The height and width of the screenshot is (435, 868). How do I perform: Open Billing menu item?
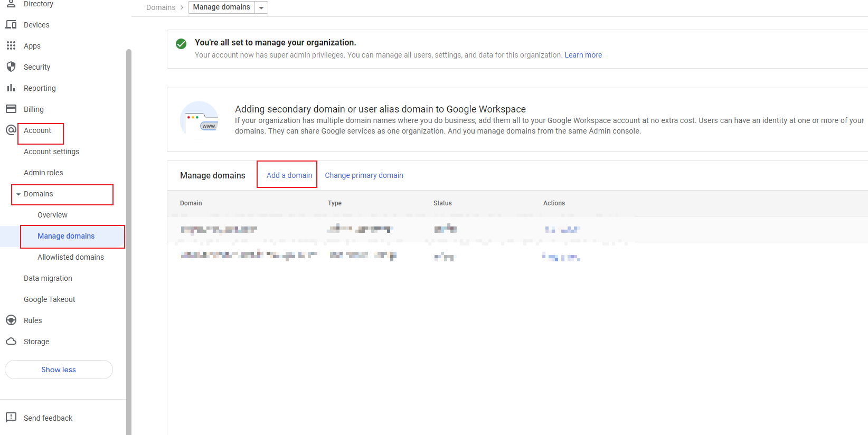click(34, 109)
